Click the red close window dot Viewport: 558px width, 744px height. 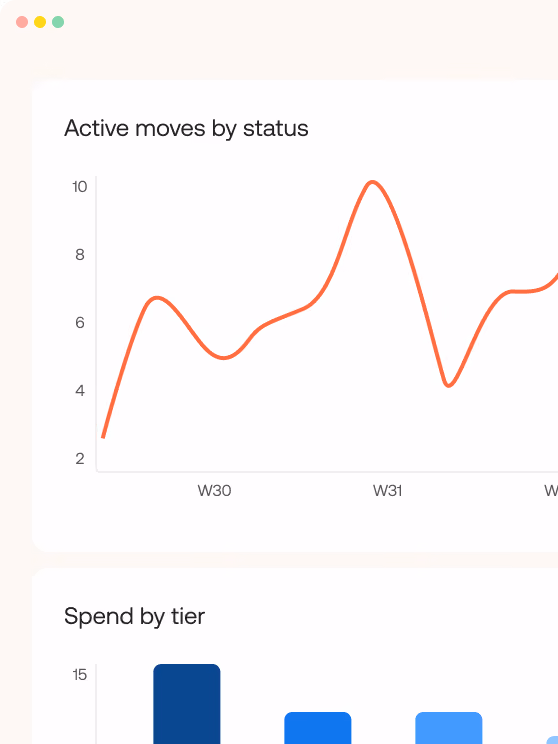(x=22, y=22)
